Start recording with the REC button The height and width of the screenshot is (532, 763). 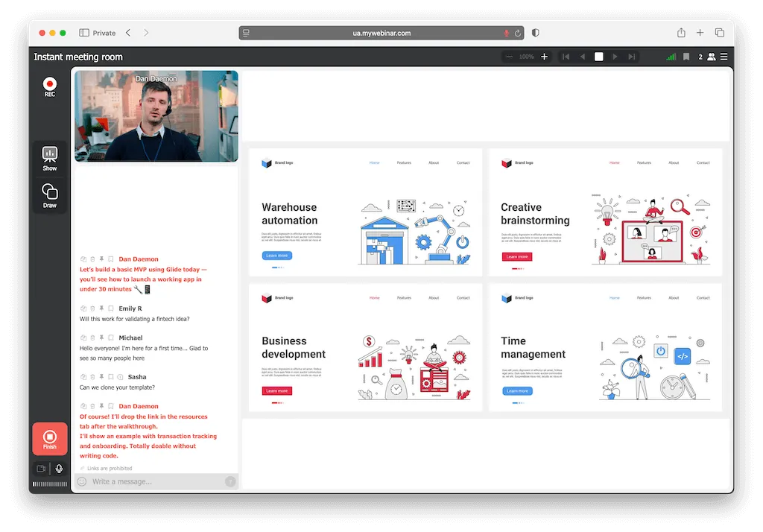[x=50, y=85]
